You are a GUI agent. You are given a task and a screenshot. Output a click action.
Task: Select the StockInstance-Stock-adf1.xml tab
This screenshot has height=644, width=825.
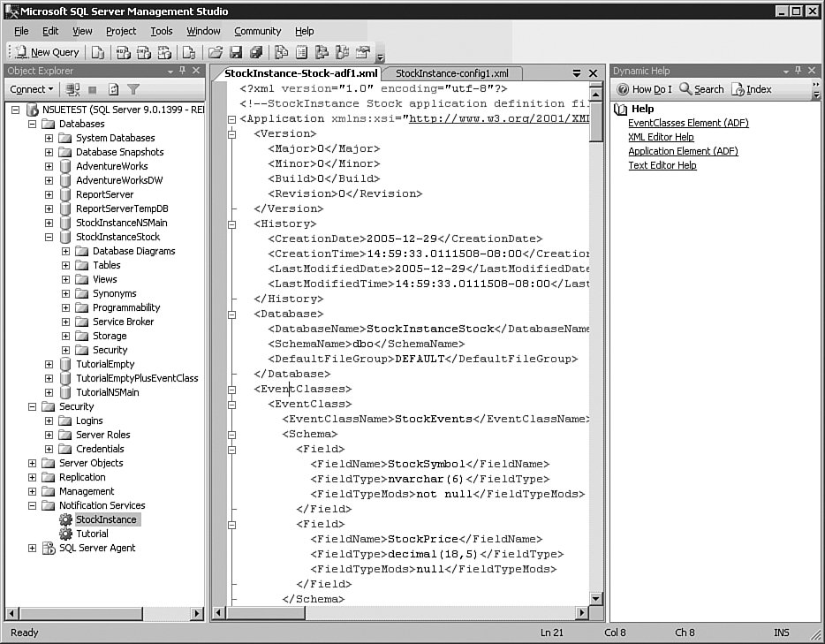click(301, 73)
